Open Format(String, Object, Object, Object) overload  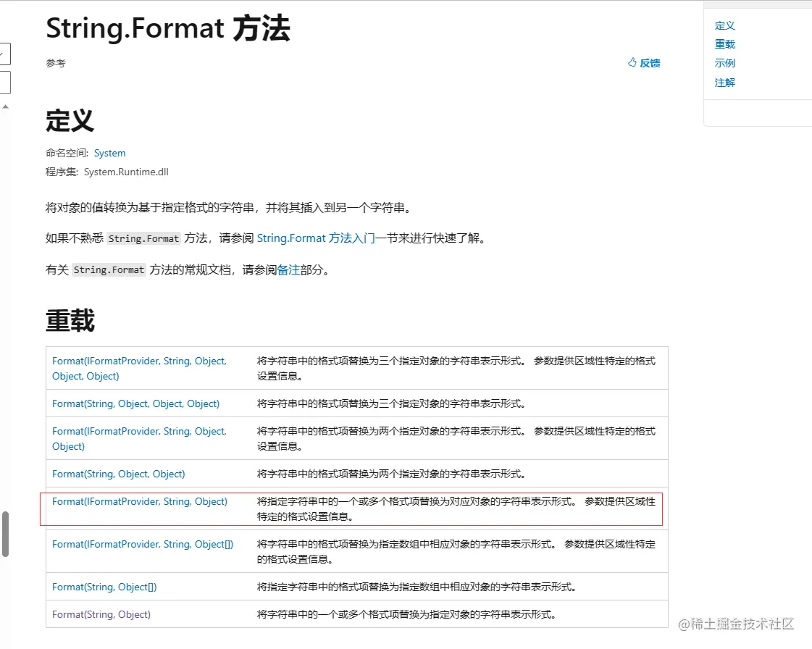137,403
